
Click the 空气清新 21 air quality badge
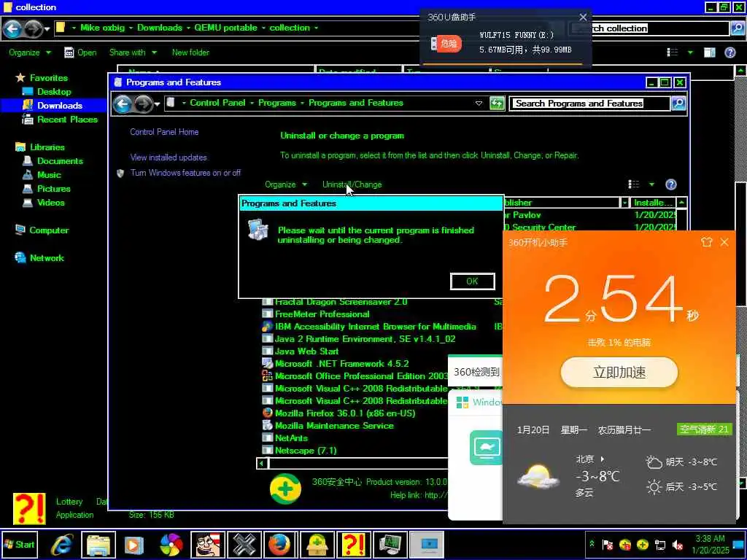pos(704,429)
